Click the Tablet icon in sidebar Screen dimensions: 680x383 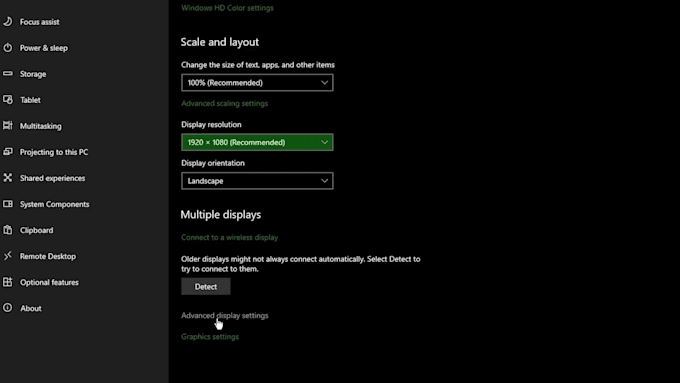(x=8, y=99)
